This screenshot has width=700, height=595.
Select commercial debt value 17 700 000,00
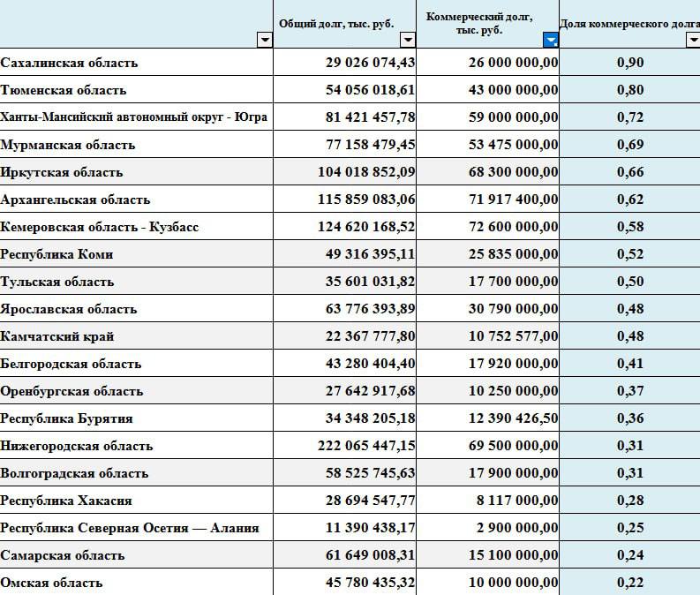pyautogui.click(x=487, y=282)
